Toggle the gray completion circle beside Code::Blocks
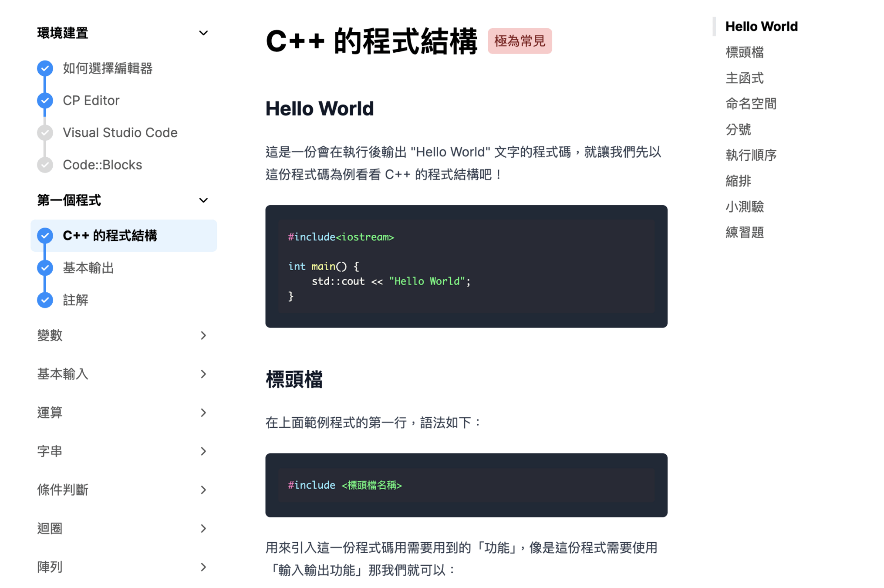Viewport: 884px width, 588px height. pyautogui.click(x=45, y=165)
